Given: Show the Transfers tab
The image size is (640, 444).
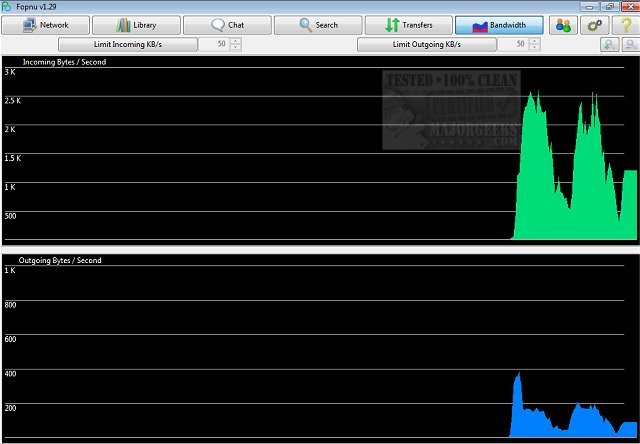Looking at the screenshot, I should click(x=409, y=25).
